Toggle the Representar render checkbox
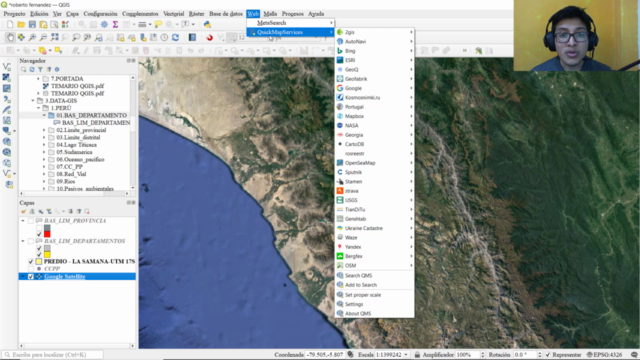This screenshot has height=360, width=640. pyautogui.click(x=548, y=355)
